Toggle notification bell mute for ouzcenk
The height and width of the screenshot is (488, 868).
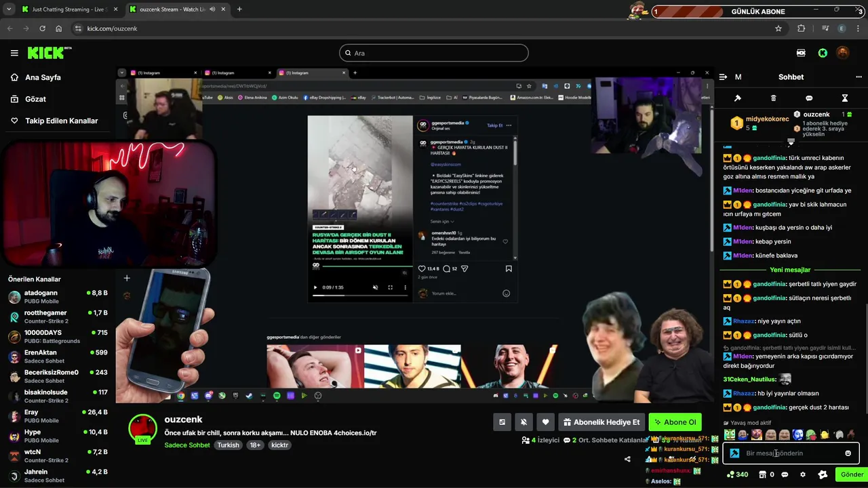524,422
